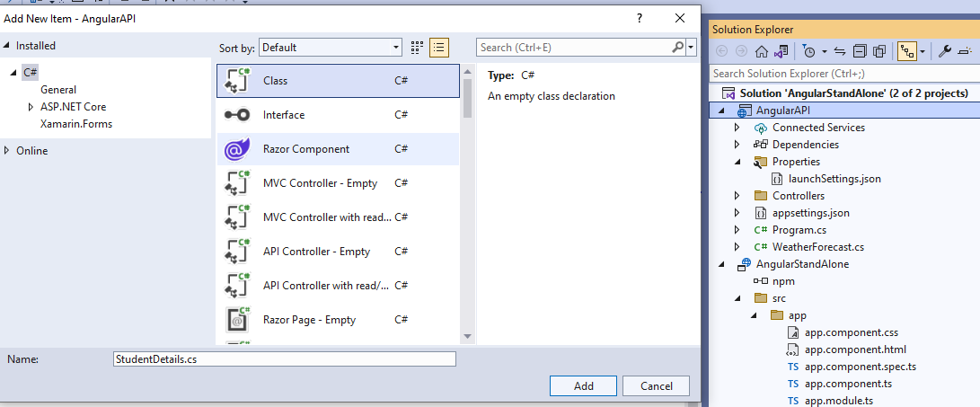980x407 pixels.
Task: Select API Controller with read/write icon
Action: tap(237, 285)
